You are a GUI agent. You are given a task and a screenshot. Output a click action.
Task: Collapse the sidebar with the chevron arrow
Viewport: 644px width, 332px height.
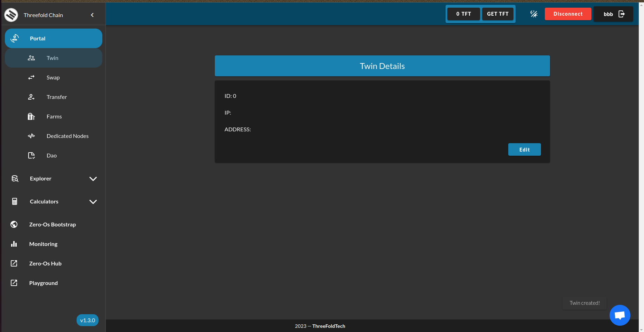click(92, 15)
